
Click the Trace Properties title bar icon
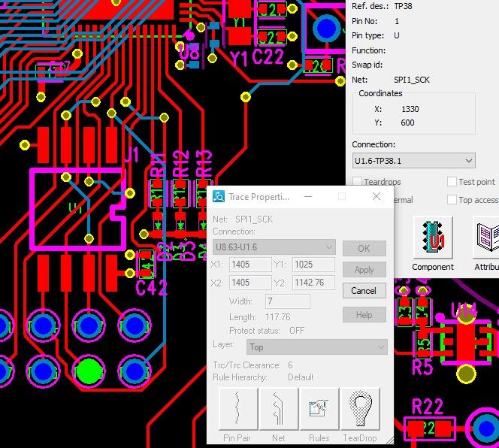pyautogui.click(x=219, y=196)
